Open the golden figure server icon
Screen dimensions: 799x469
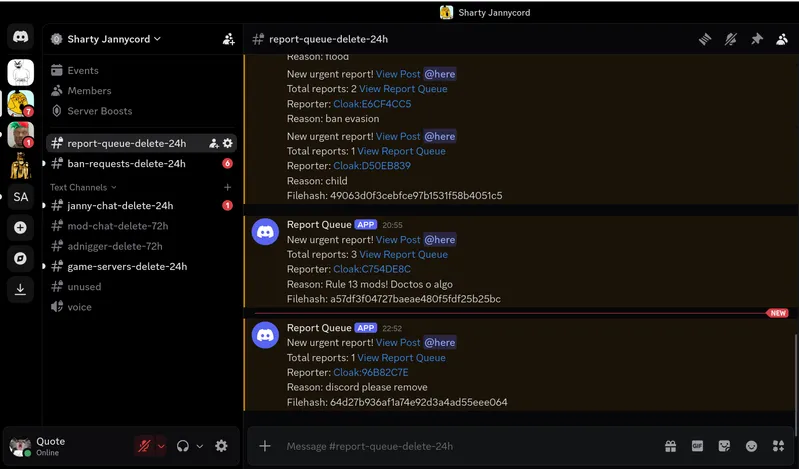click(20, 166)
